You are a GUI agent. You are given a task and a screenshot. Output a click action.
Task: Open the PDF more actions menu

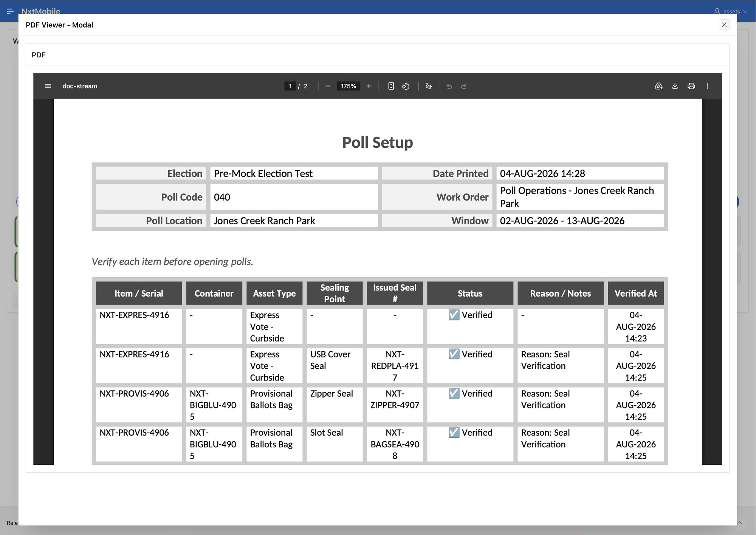708,86
